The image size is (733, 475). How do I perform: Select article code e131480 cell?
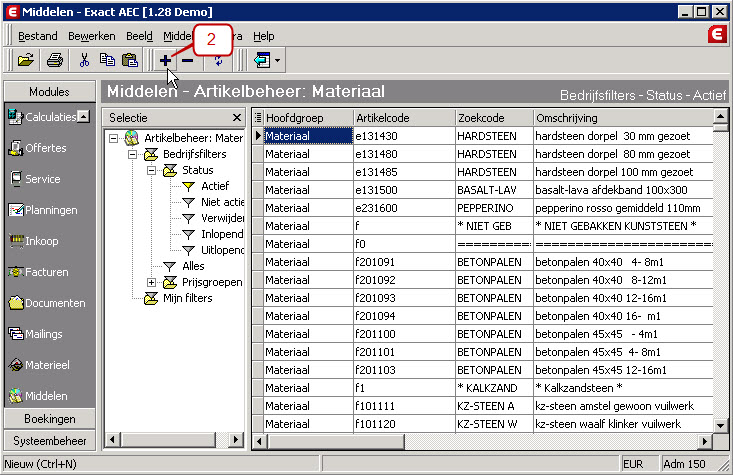pos(404,154)
